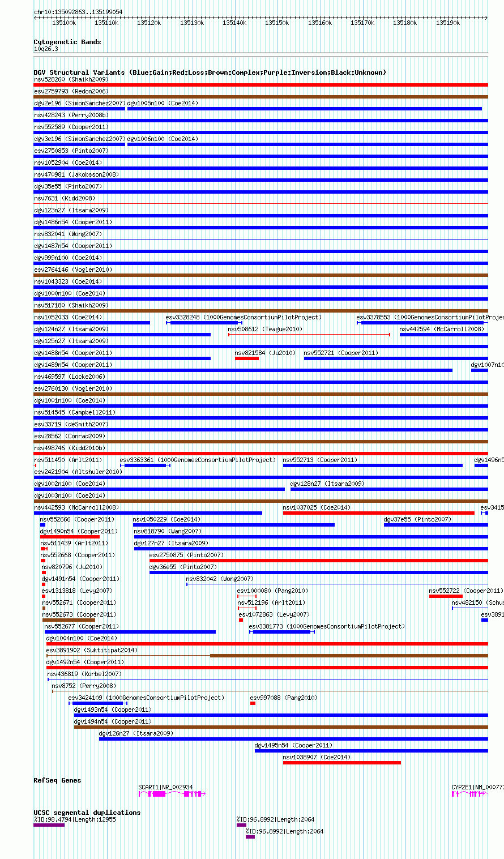Click the nsv552722 (Cooper2011) label

tap(466, 591)
